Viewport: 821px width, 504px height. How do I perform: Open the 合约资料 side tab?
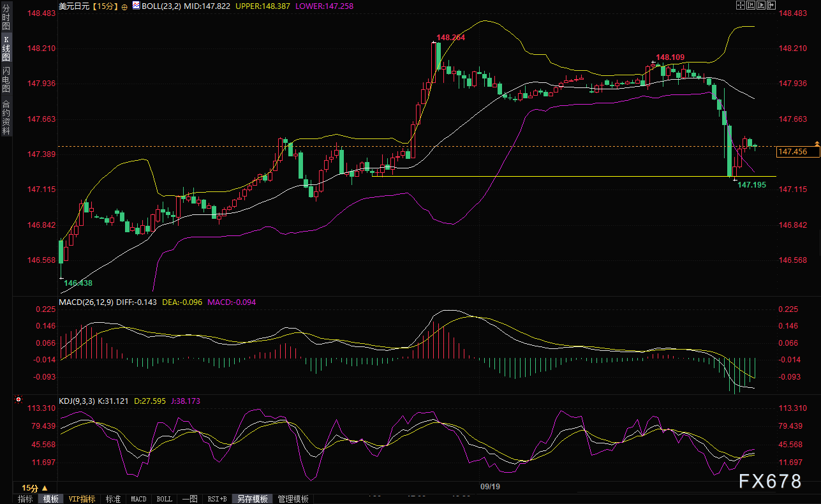tap(6, 117)
